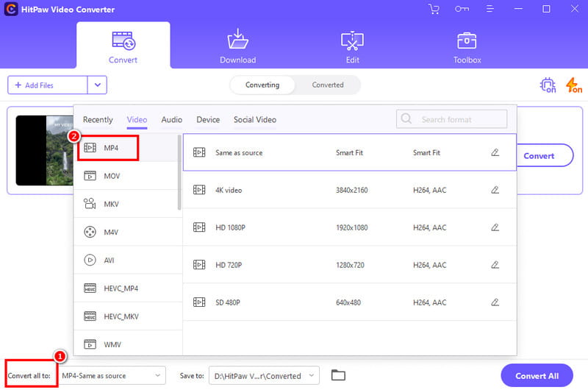
Task: Edit the SD 480P preset settings
Action: click(x=495, y=302)
